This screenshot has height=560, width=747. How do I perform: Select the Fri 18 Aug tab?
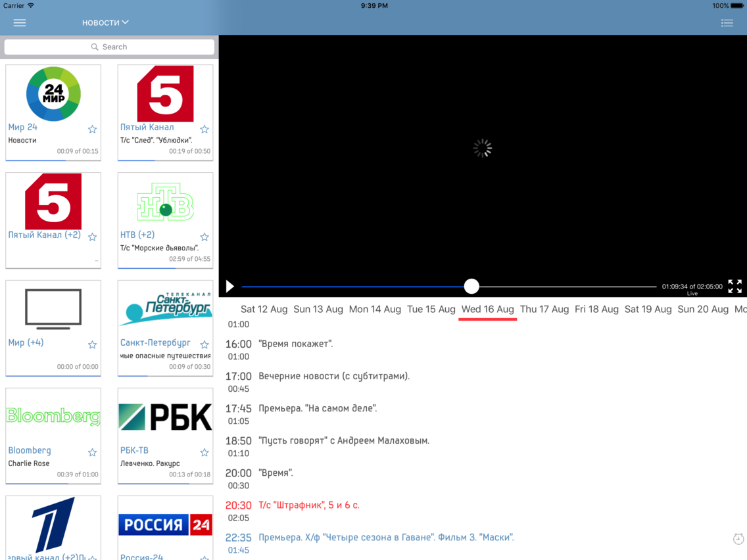596,309
